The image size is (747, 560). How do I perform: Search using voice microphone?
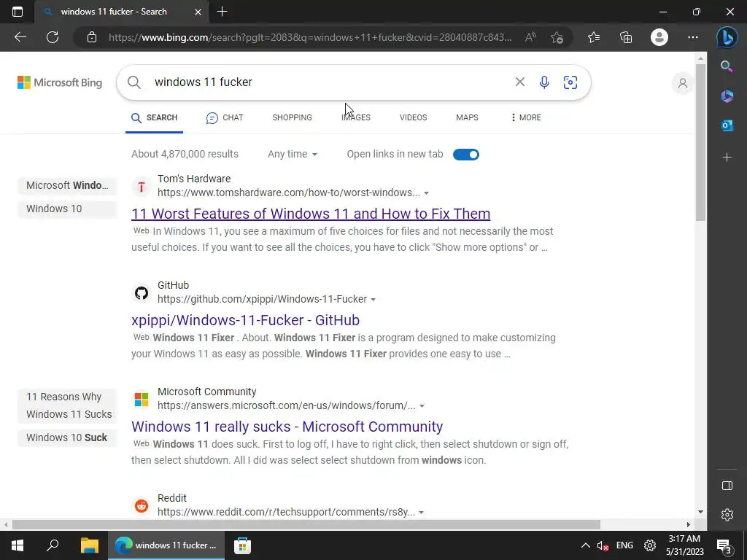[x=544, y=82]
